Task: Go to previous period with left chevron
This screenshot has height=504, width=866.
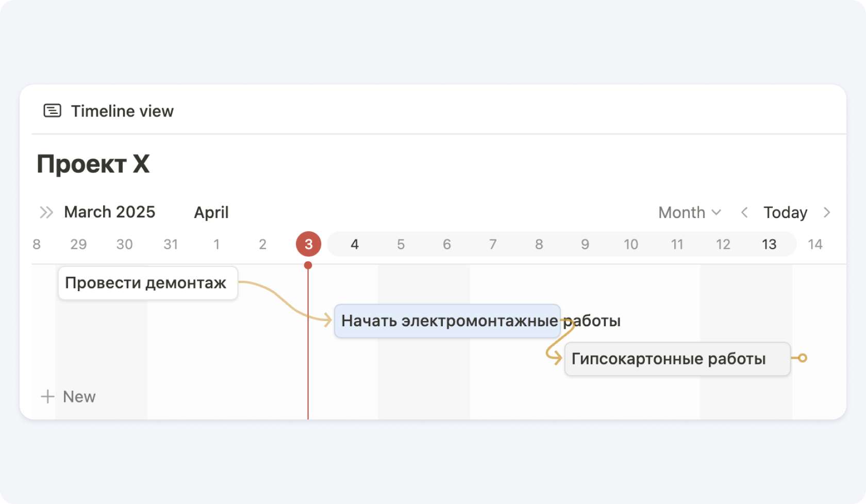Action: [744, 212]
